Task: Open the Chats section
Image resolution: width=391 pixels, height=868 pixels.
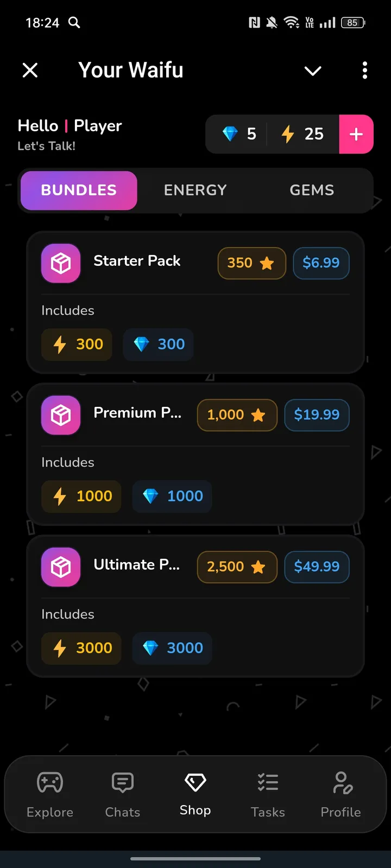Action: point(123,794)
